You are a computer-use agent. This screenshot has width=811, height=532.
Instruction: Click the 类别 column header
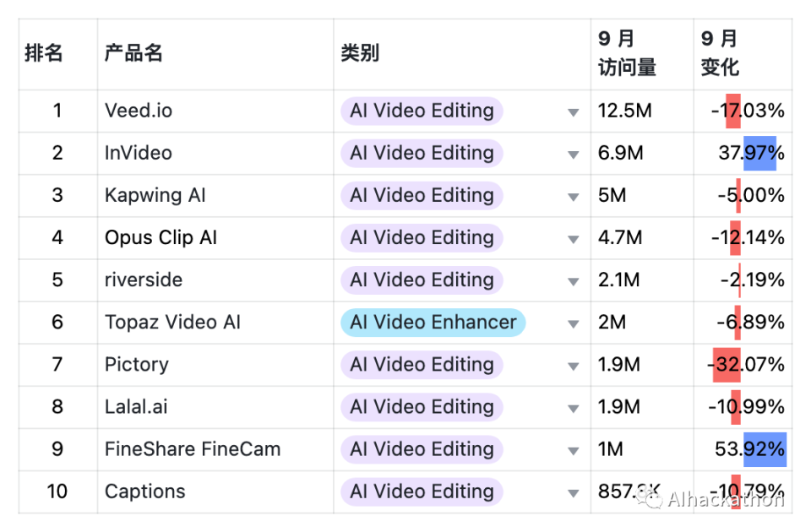[x=360, y=53]
